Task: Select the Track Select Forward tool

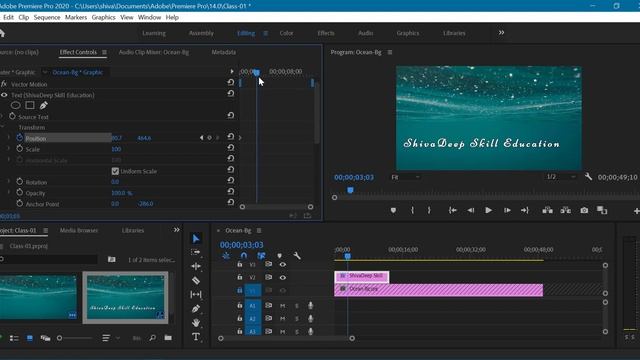Action: [x=196, y=252]
